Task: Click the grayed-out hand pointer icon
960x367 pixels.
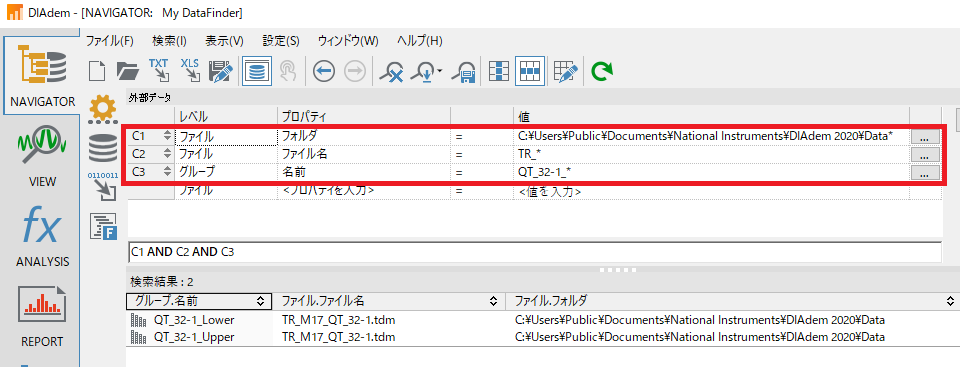Action: [288, 72]
